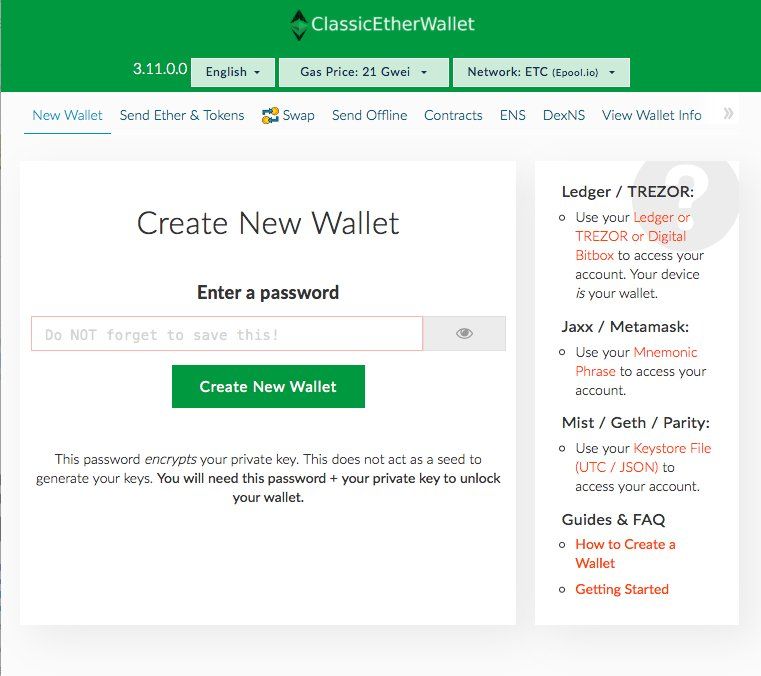The width and height of the screenshot is (761, 676).
Task: Open the Ledger or TREZOR or Digital Bitbox link
Action: 632,236
